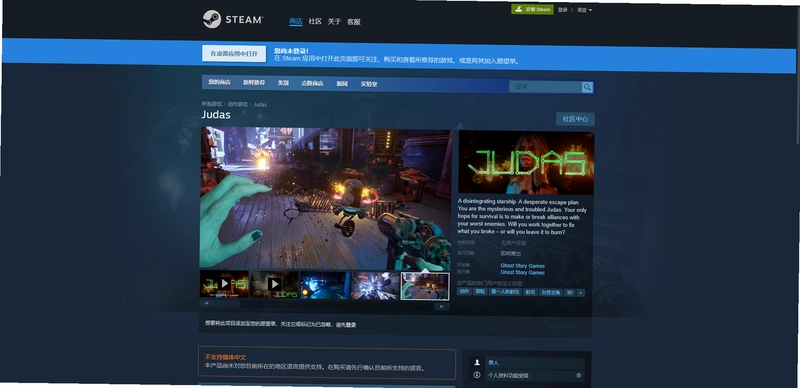
Task: Click the info icon beside 个人资料功能受限
Action: (x=477, y=375)
